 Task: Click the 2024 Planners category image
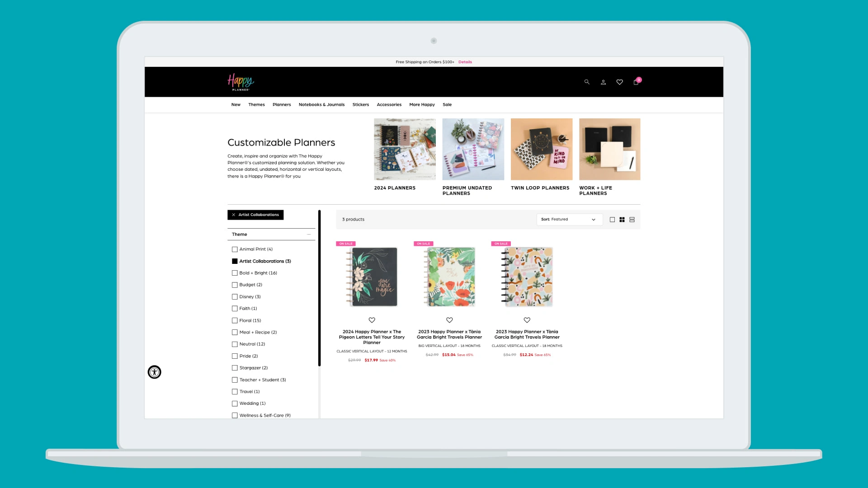(405, 149)
